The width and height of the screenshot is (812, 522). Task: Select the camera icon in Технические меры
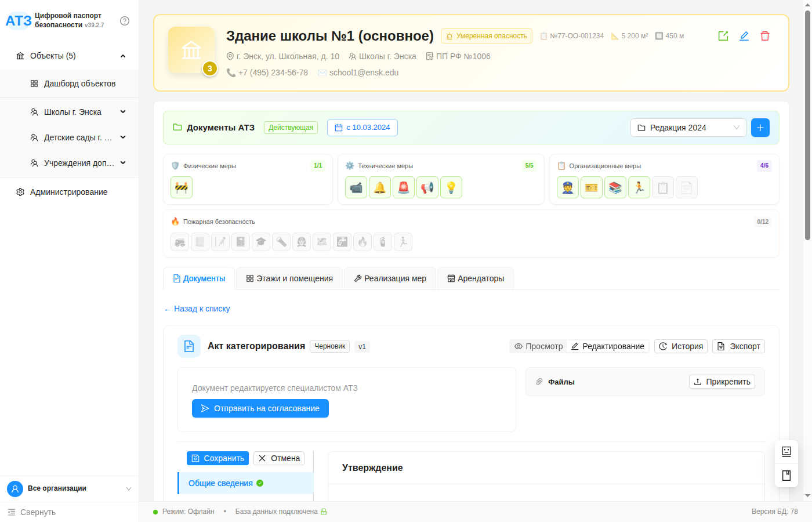(x=356, y=187)
